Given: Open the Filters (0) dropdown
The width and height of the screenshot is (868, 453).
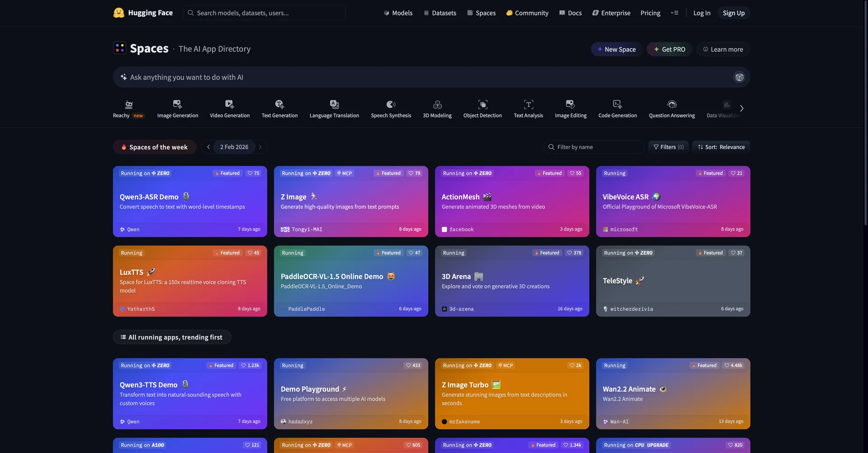Looking at the screenshot, I should pos(668,147).
